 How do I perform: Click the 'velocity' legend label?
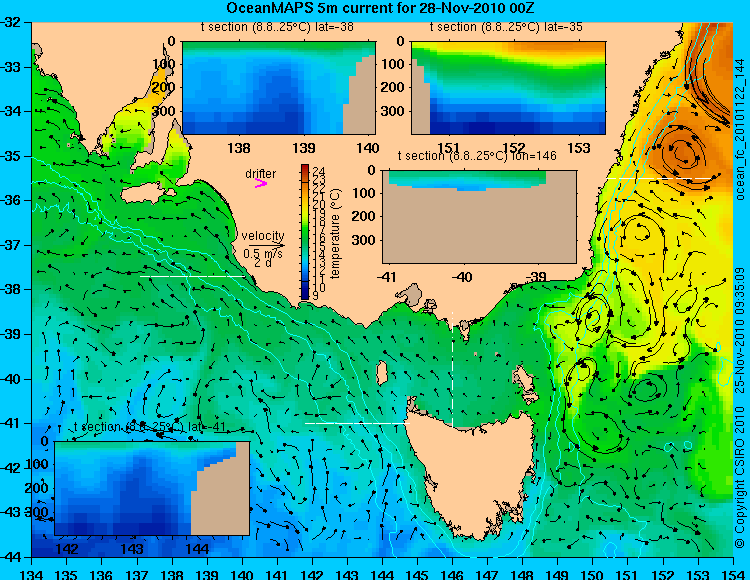click(263, 236)
